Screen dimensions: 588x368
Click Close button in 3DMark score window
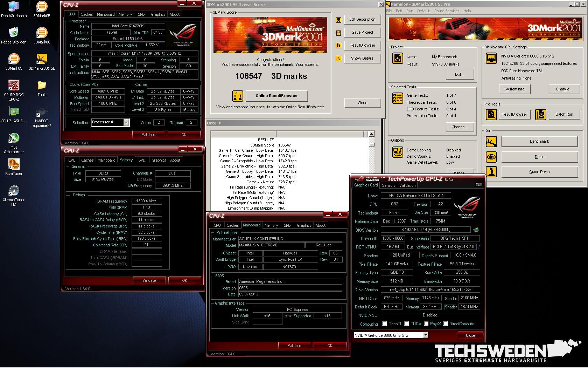(362, 103)
